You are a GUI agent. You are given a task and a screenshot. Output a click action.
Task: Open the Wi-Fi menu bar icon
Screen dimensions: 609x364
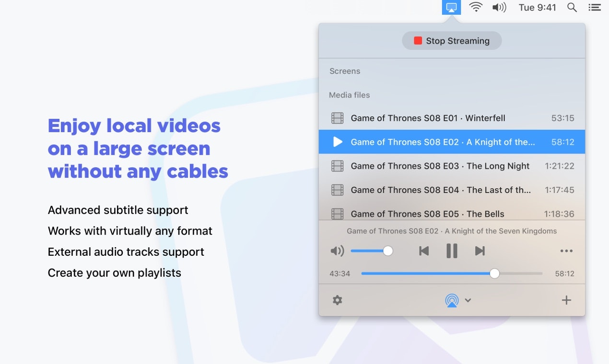point(476,7)
